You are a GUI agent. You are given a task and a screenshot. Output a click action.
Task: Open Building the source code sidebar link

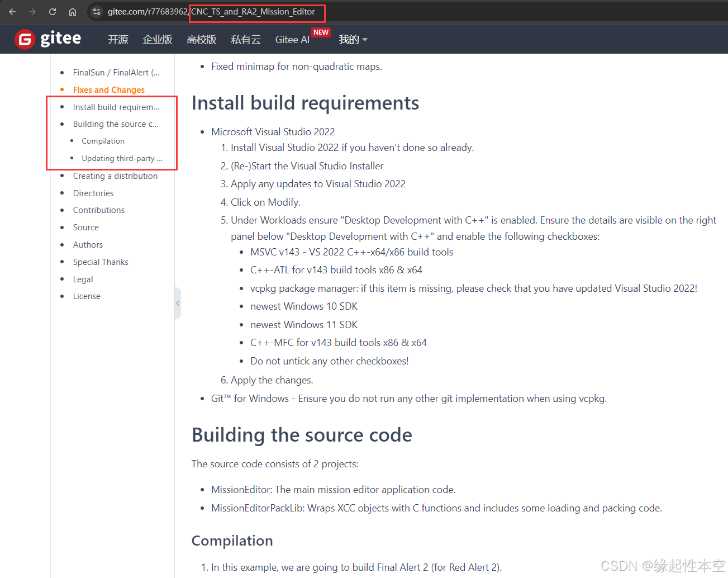(x=116, y=124)
